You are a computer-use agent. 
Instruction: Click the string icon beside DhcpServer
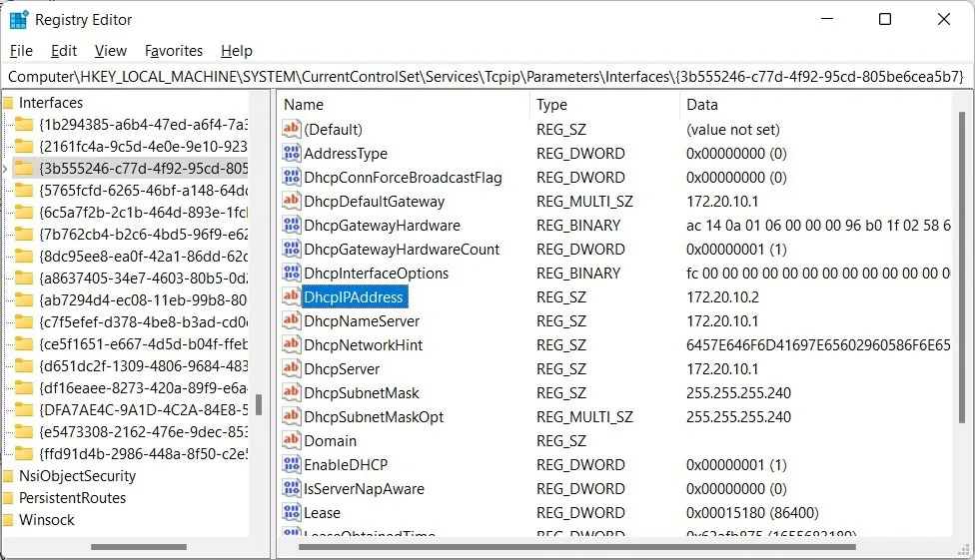pos(291,368)
